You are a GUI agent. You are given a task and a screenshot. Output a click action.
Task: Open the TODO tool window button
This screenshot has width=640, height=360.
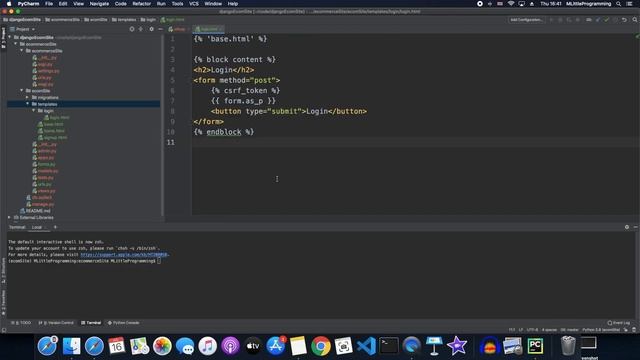tap(21, 322)
